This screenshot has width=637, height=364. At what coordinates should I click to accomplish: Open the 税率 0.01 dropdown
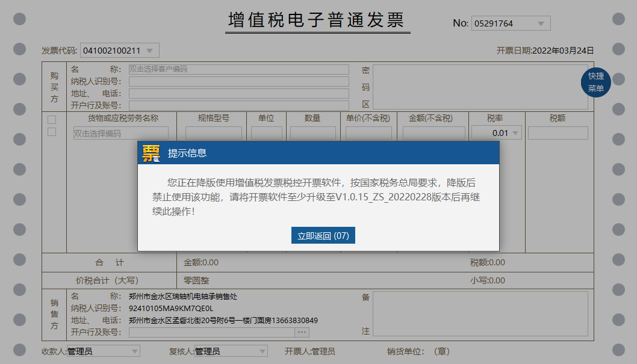[515, 133]
